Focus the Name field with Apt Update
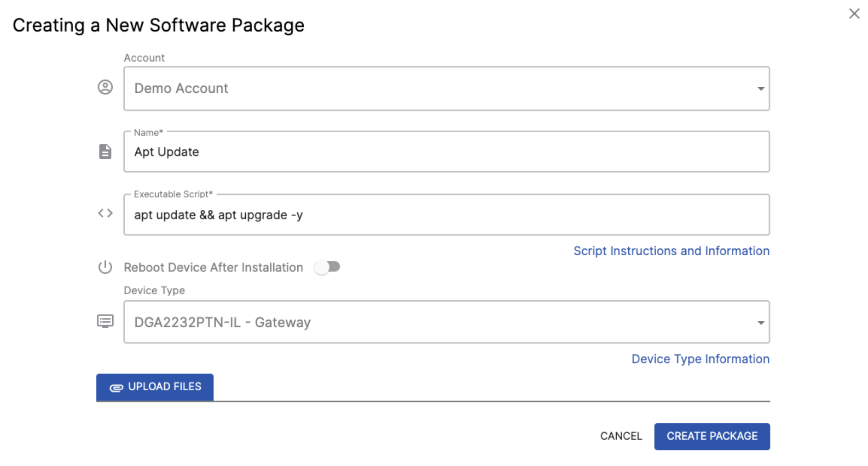Image resolution: width=868 pixels, height=466 pixels. click(x=446, y=152)
